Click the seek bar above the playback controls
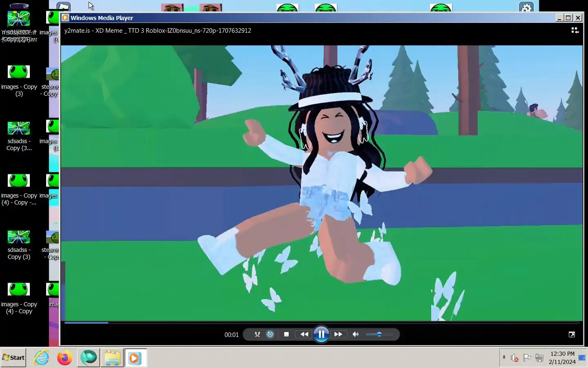The image size is (588, 368). [x=322, y=323]
